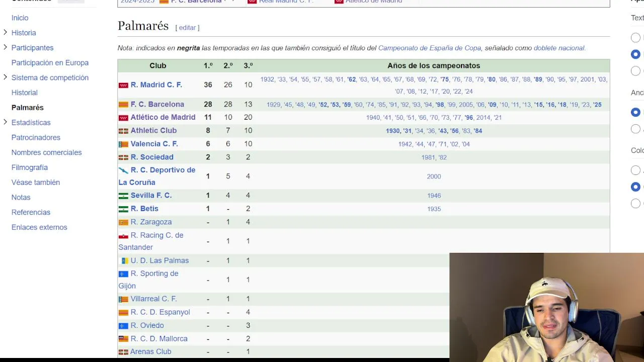Click the Cantabria flag beside R. Racing C.

[123, 235]
